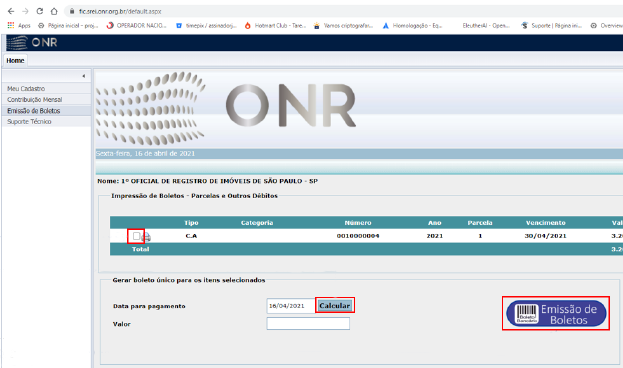
Task: Click the Data para pagamento field
Action: (x=291, y=306)
